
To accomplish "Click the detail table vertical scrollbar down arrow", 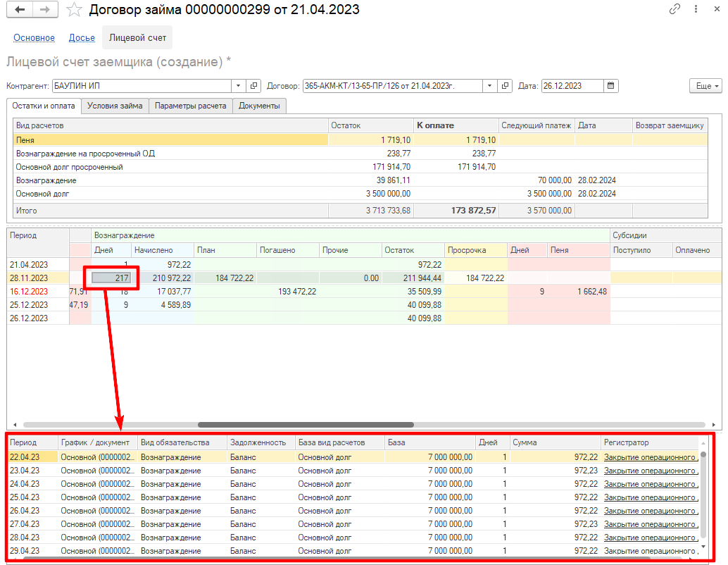I will [703, 547].
